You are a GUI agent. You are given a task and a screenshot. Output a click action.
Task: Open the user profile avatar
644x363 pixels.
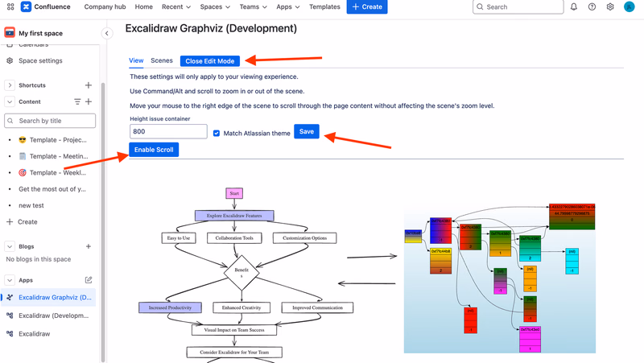pyautogui.click(x=629, y=6)
